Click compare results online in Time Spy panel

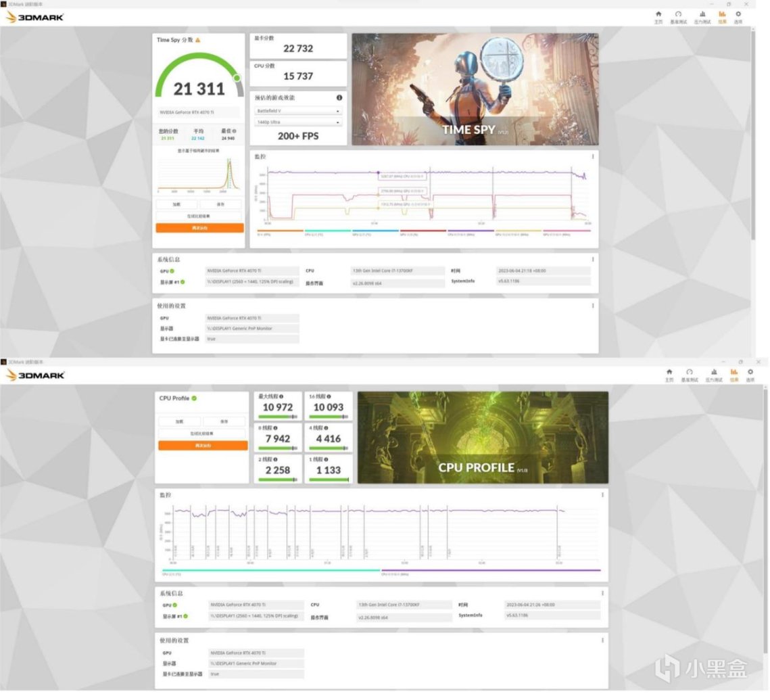(199, 216)
